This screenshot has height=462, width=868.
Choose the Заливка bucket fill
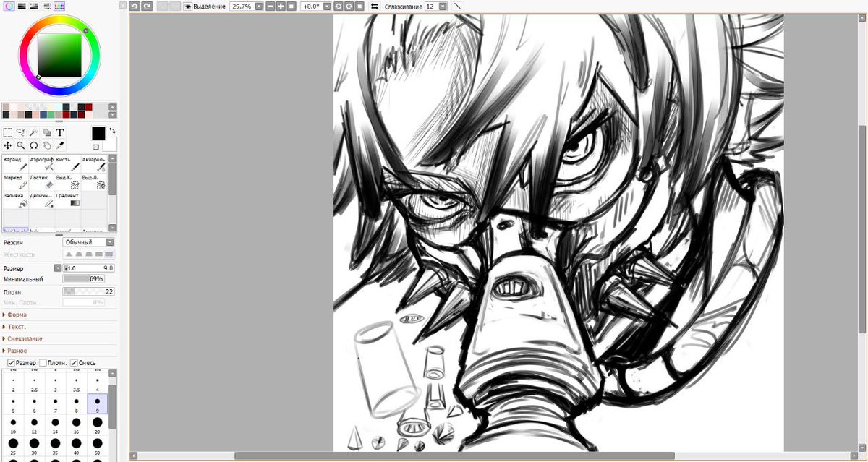[x=14, y=200]
